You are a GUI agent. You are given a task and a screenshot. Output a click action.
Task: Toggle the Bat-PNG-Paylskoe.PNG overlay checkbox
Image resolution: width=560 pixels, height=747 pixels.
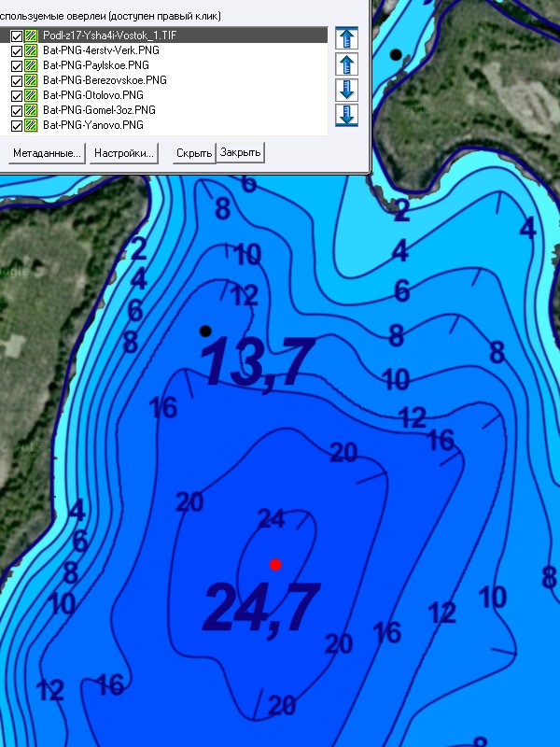[17, 65]
